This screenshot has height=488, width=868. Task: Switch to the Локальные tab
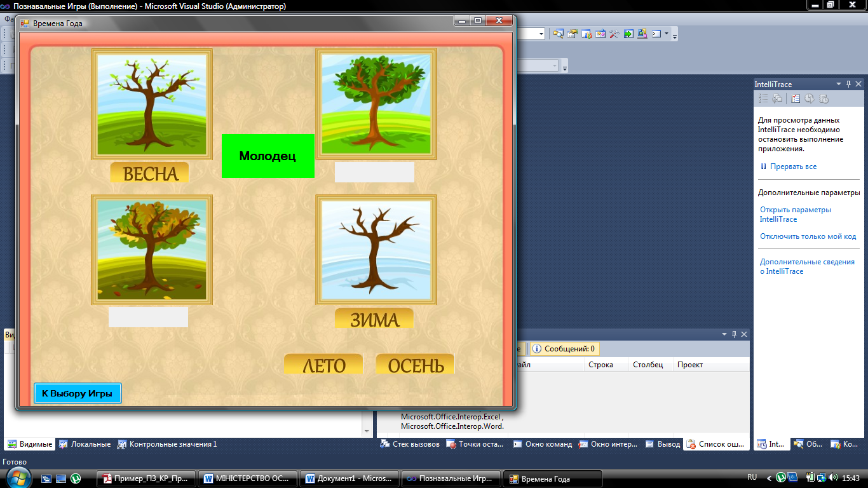point(85,444)
